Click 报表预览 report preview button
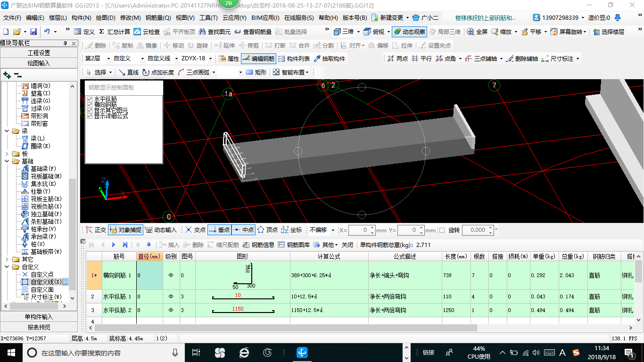Screen dimensions: 644x362 [x=39, y=327]
